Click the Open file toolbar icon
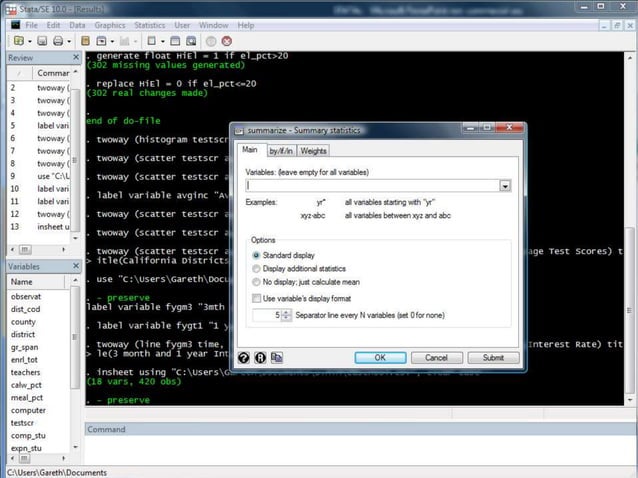 point(19,41)
